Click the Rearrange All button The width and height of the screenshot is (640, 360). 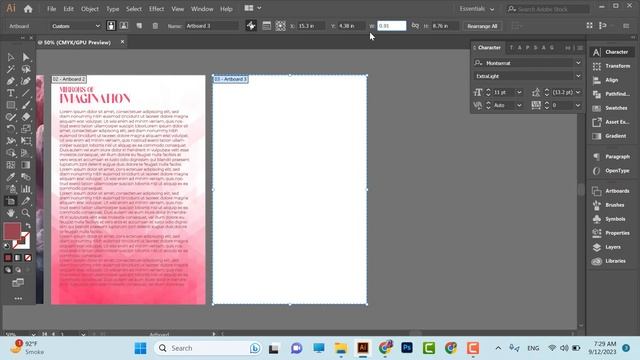coord(482,26)
